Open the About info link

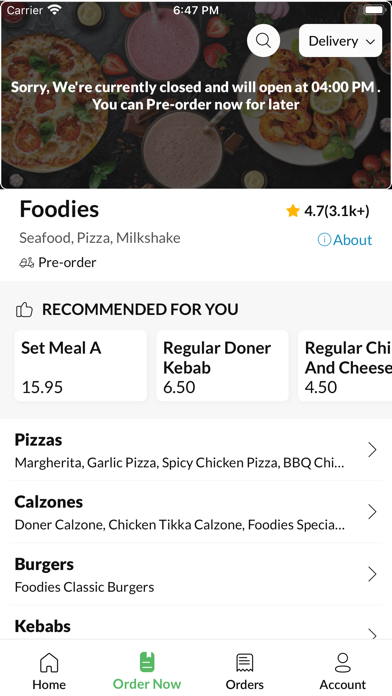(x=345, y=240)
